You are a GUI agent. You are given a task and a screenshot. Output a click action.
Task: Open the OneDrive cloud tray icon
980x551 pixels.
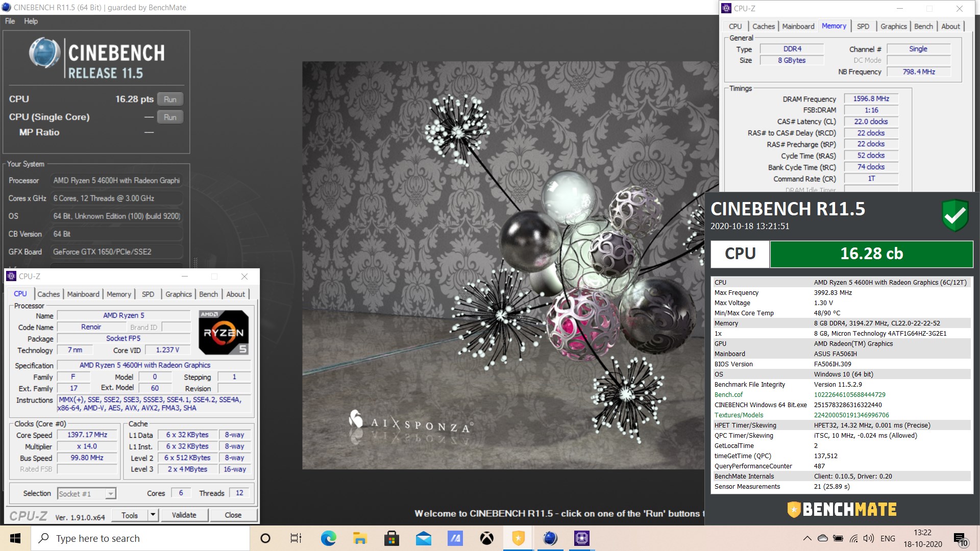coord(822,538)
